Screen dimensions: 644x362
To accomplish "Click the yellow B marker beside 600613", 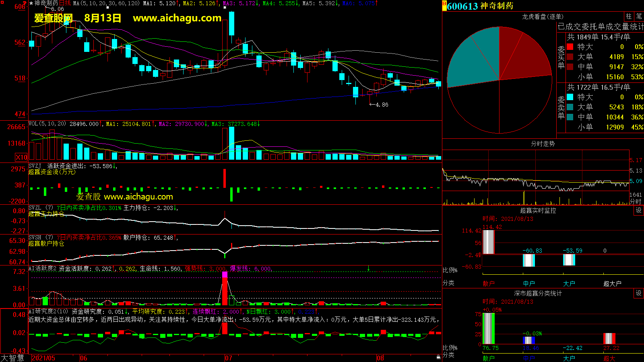I will tap(444, 6).
